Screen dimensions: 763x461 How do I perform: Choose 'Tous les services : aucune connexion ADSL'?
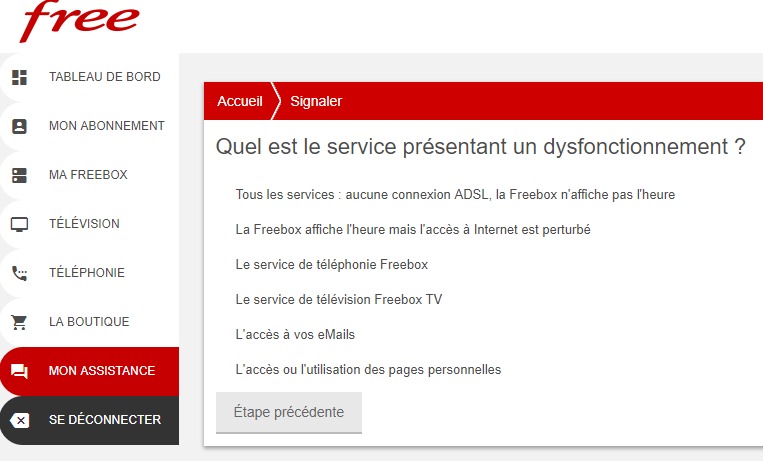tap(455, 194)
